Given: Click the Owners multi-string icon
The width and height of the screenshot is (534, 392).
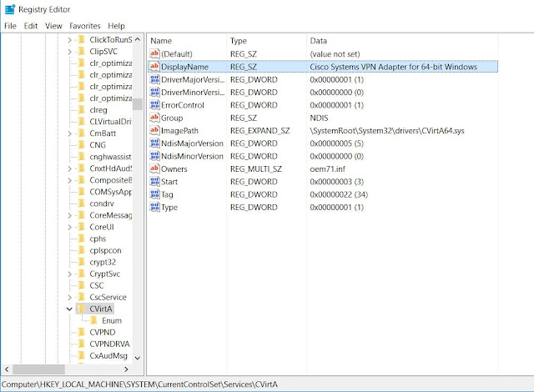Looking at the screenshot, I should point(154,168).
